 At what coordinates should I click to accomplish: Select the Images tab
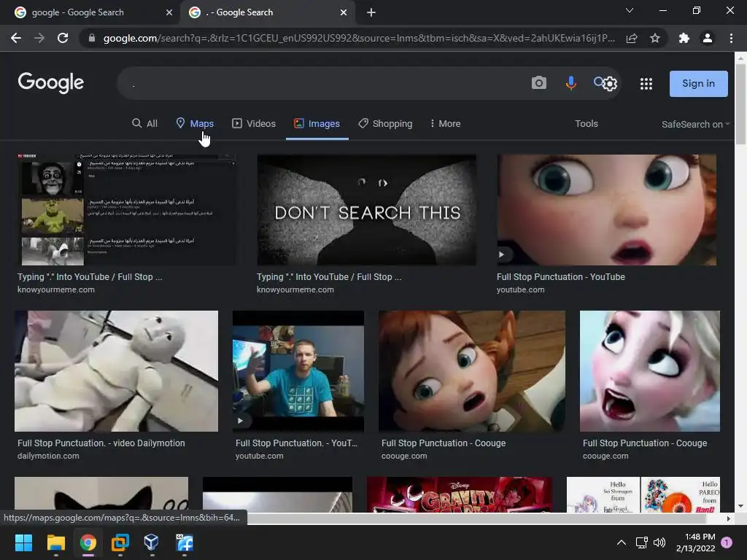pos(317,124)
